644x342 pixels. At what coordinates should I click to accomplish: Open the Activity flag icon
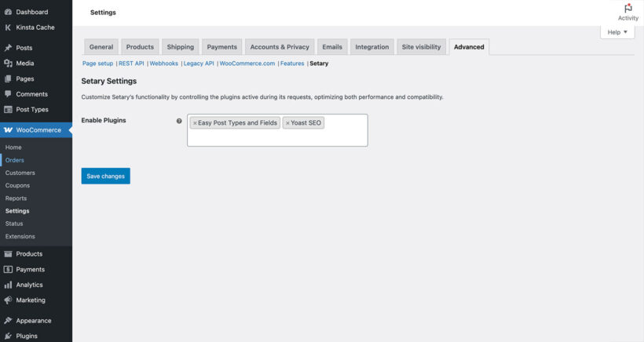(x=628, y=8)
